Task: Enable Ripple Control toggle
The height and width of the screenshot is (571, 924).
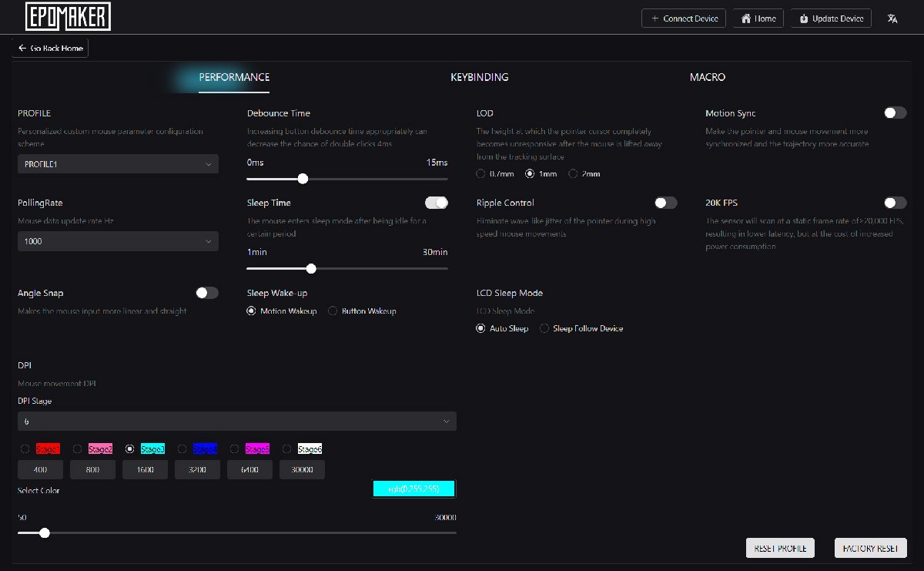Action: (666, 203)
